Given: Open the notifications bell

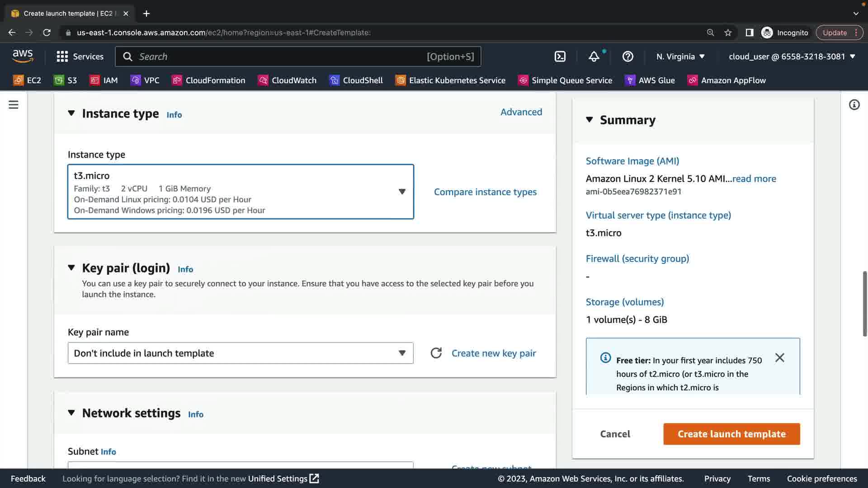Looking at the screenshot, I should pos(594,56).
